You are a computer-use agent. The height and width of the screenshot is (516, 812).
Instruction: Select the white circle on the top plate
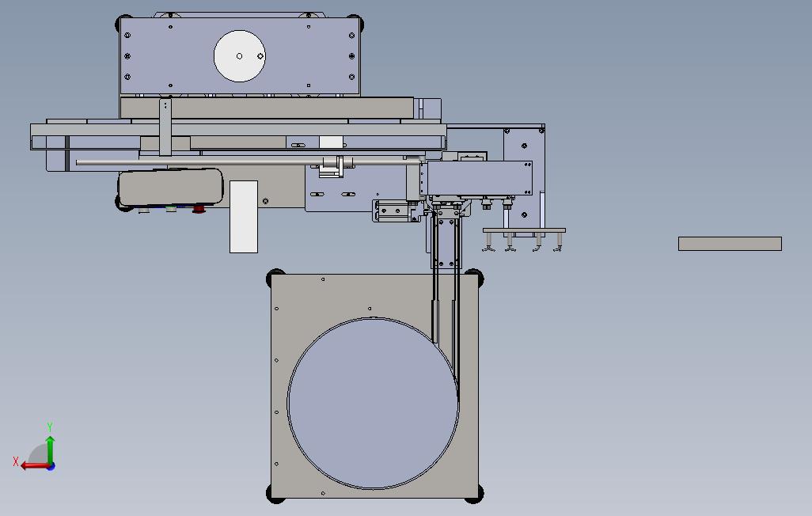coord(240,56)
